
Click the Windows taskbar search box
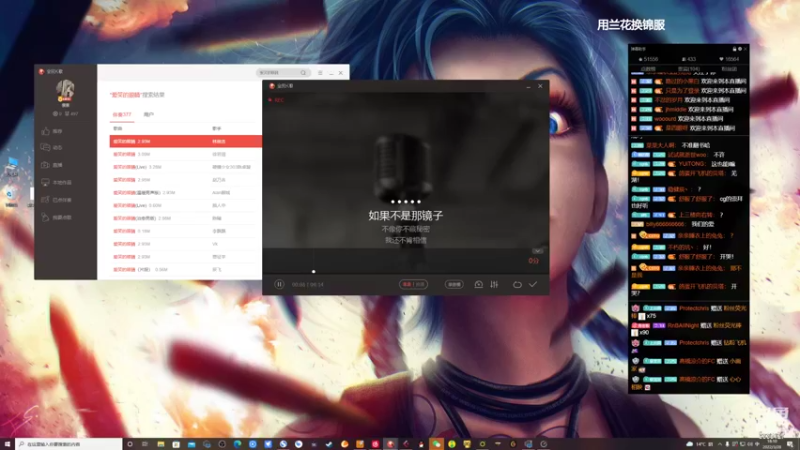pyautogui.click(x=69, y=444)
